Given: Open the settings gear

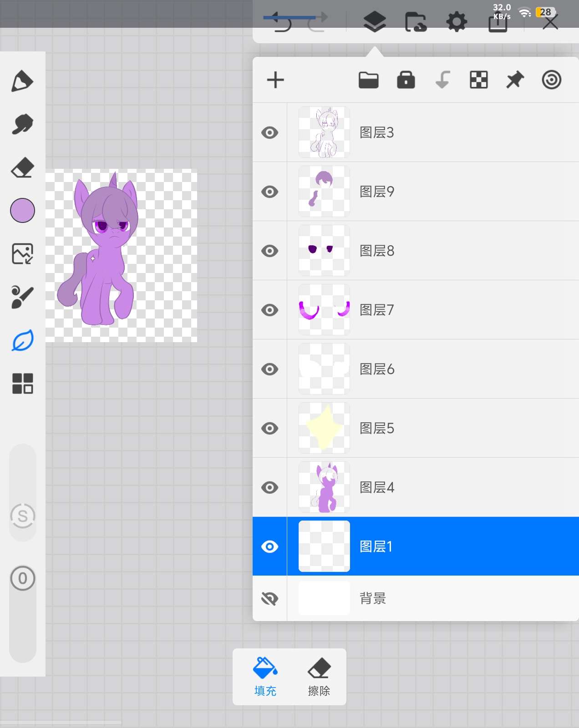Looking at the screenshot, I should pyautogui.click(x=457, y=22).
